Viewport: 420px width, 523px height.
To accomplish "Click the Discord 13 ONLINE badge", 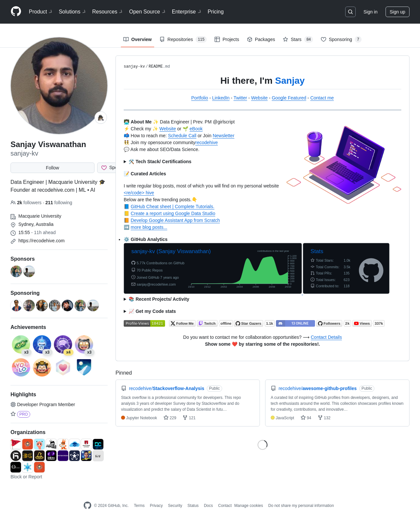I will pos(295,323).
